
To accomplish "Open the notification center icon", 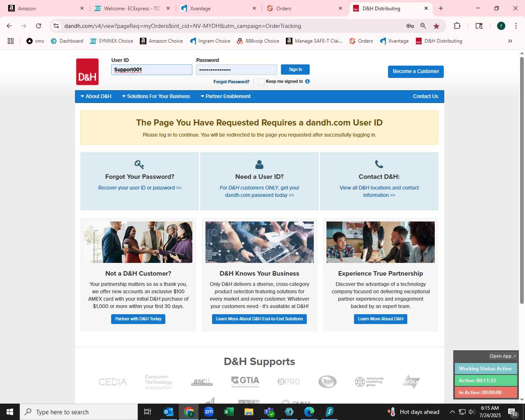I will click(x=513, y=412).
